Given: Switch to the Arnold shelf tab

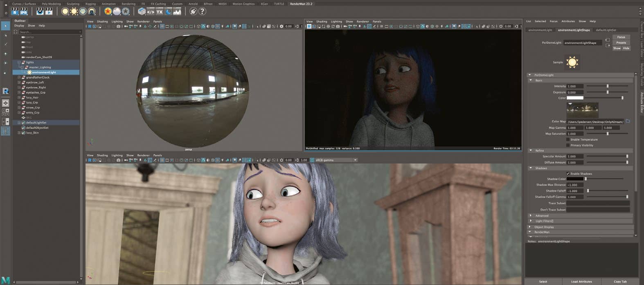Looking at the screenshot, I should [193, 4].
